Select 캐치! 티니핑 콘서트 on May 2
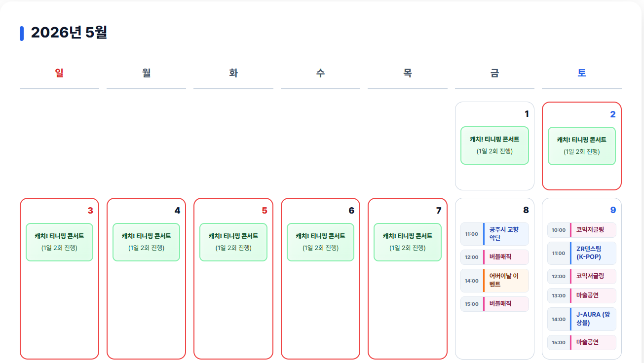Screen dimensions: 644x363 pos(581,145)
